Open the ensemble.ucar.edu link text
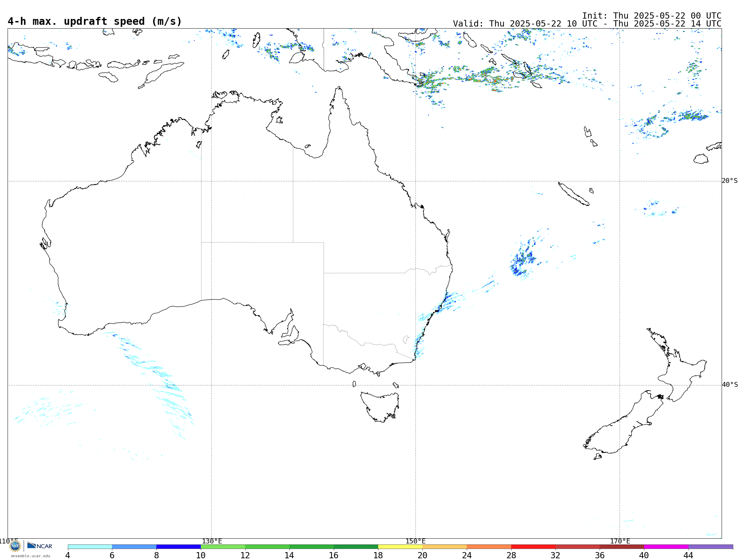744x560 pixels. point(30,556)
